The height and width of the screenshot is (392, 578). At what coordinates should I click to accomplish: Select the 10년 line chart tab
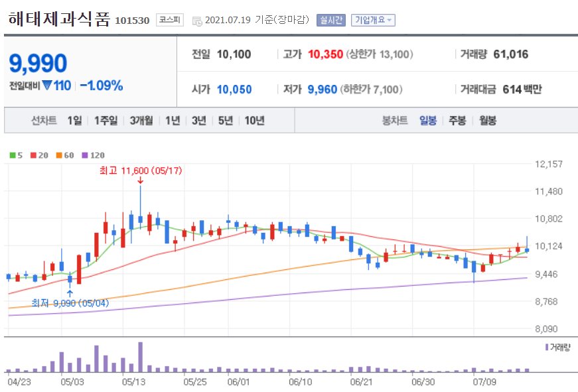[x=255, y=121]
